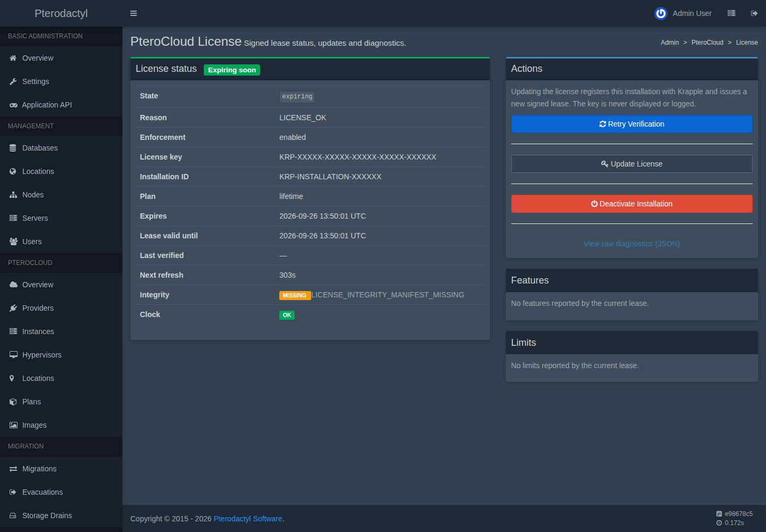Screen dimensions: 766x532
Task: Click the Update License button
Action: tap(632, 164)
